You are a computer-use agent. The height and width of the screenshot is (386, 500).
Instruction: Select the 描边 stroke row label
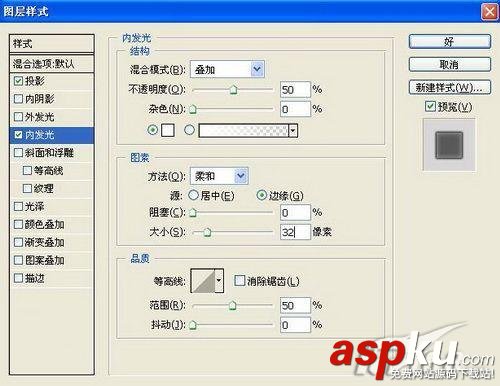click(35, 278)
